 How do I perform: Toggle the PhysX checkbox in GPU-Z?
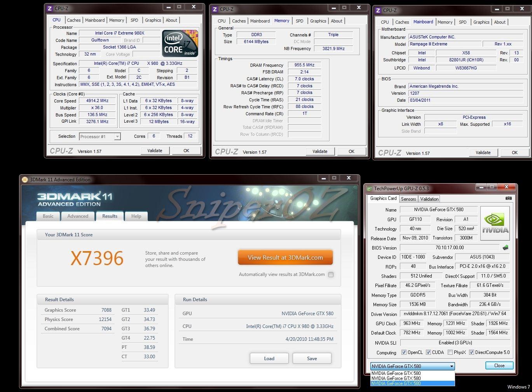[x=450, y=352]
